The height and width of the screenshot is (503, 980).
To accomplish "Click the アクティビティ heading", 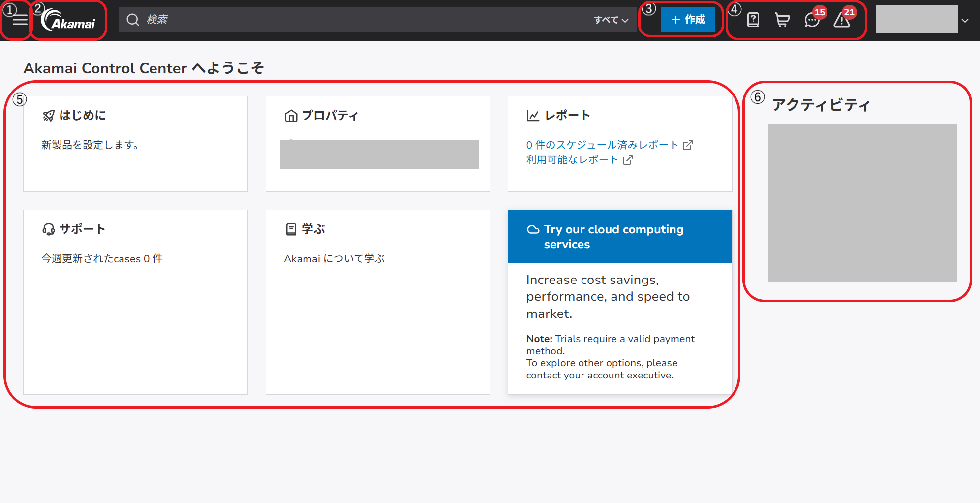I will click(x=821, y=104).
